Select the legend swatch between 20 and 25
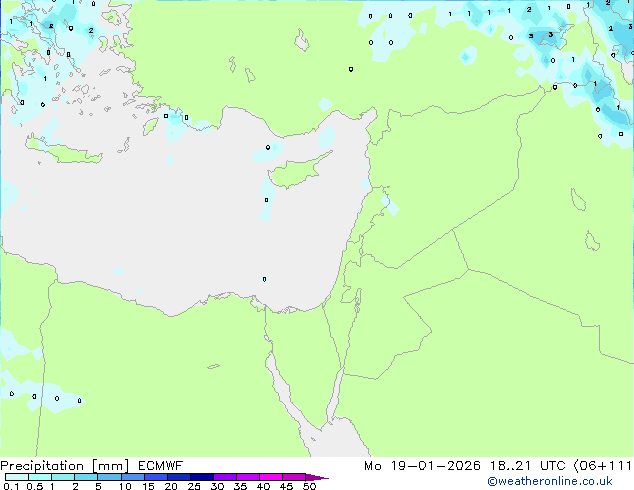 click(x=179, y=477)
